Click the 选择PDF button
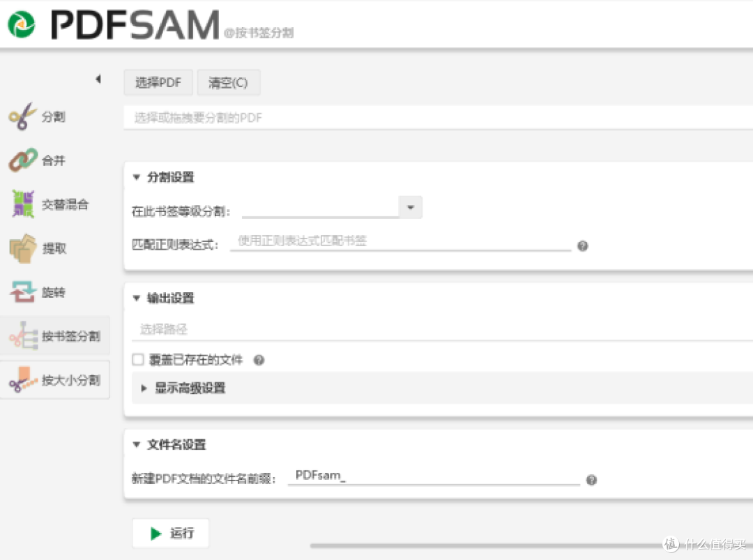Screen dimensions: 753x560 pyautogui.click(x=158, y=82)
